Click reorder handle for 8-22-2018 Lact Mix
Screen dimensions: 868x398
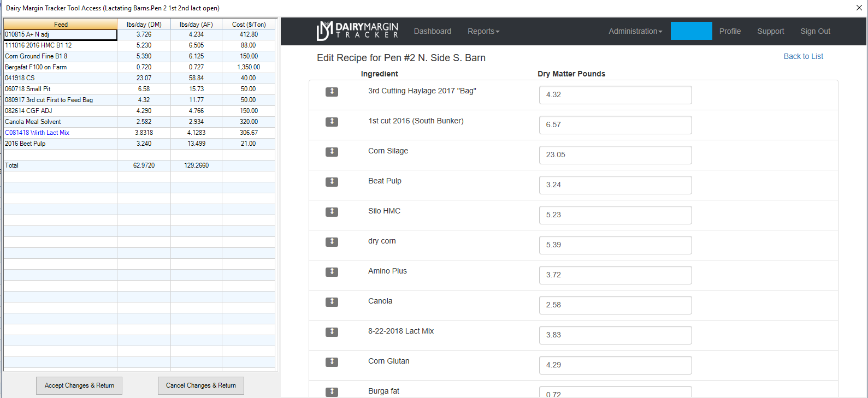(332, 332)
